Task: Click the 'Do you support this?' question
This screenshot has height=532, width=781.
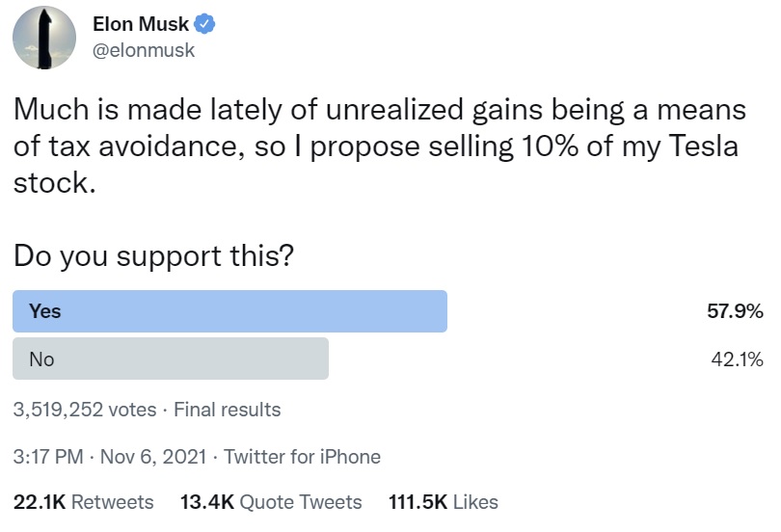Action: click(x=154, y=255)
